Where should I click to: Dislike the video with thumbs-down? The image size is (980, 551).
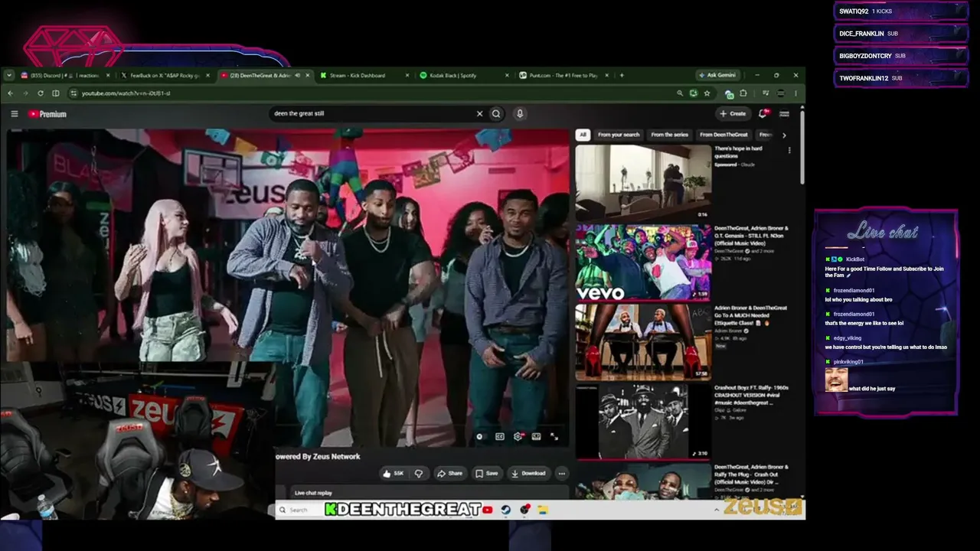[x=418, y=473]
